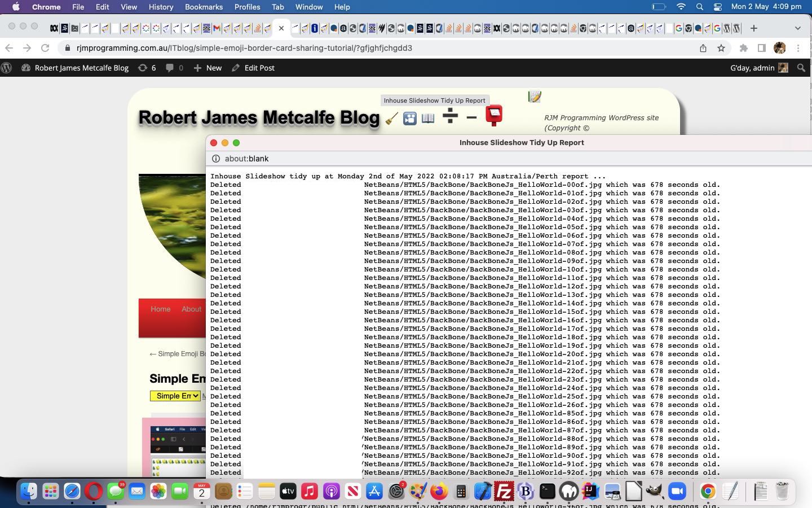The width and height of the screenshot is (812, 508).
Task: Click the admin bar search magnifier
Action: pos(801,68)
